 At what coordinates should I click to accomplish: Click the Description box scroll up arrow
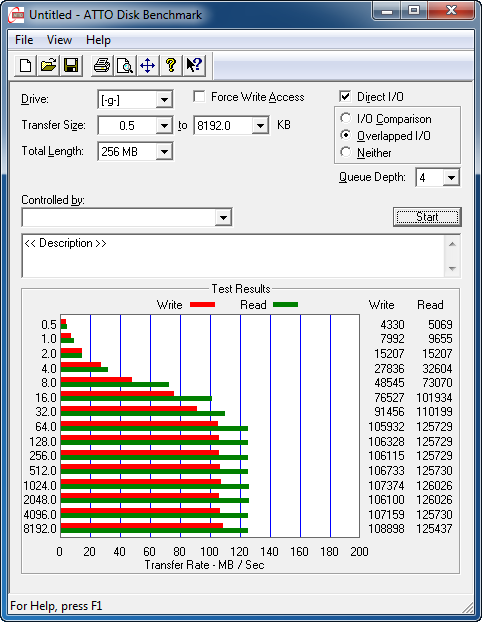[x=452, y=244]
